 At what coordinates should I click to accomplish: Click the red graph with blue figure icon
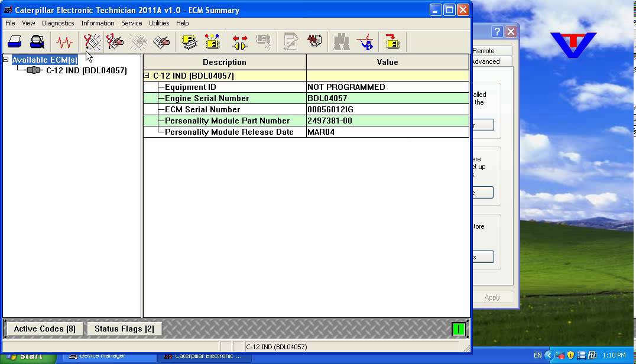(x=365, y=42)
